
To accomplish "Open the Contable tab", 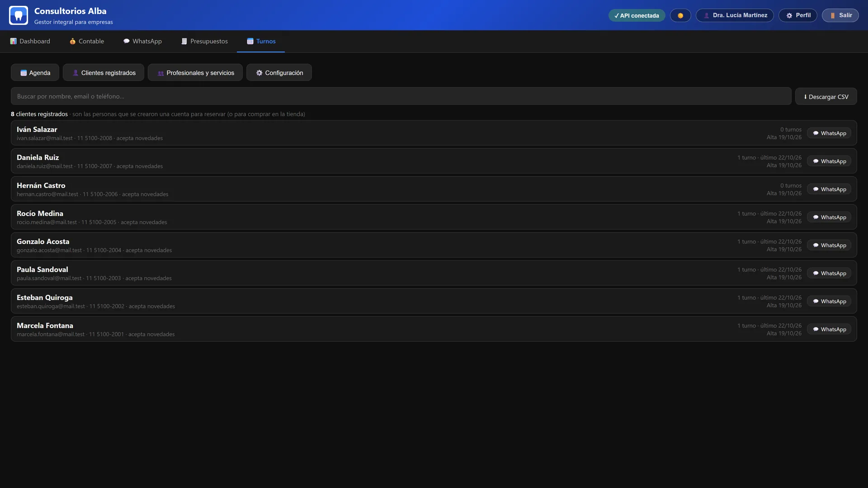I will pos(87,41).
